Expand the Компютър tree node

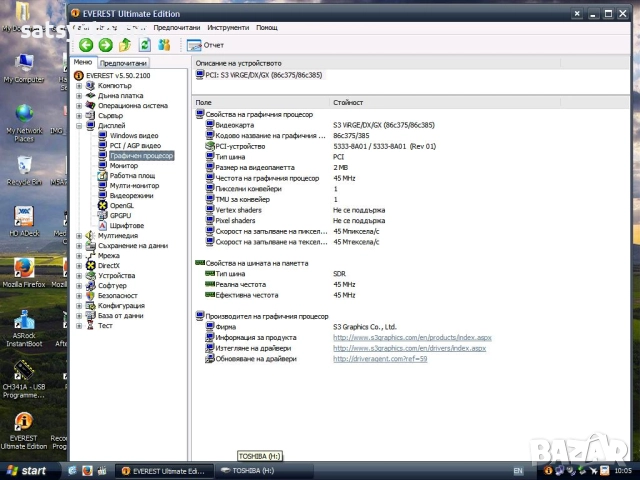click(x=79, y=86)
